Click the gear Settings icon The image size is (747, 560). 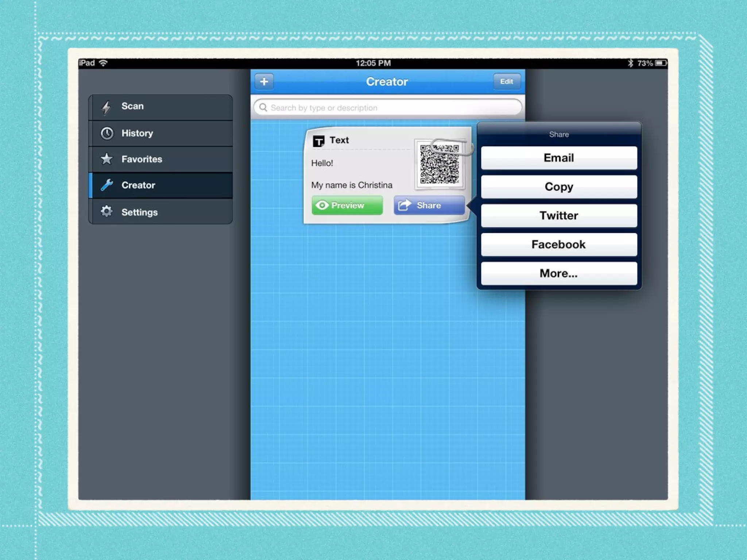point(107,211)
